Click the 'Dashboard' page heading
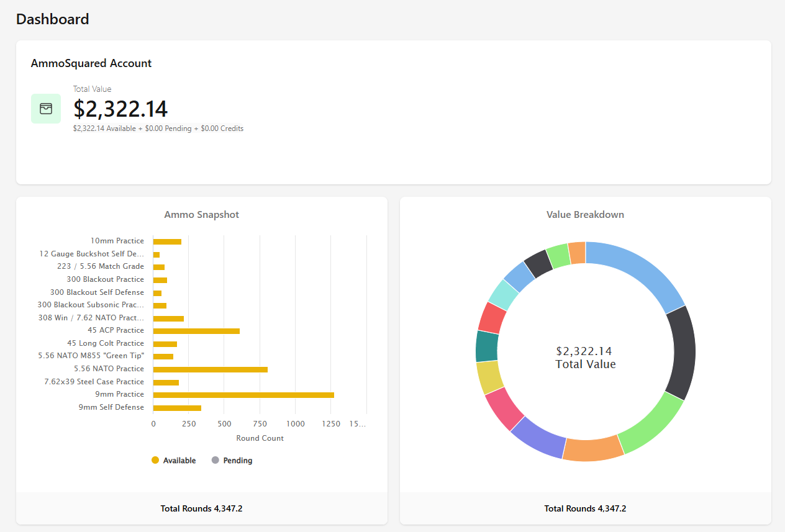785x532 pixels. click(x=53, y=19)
